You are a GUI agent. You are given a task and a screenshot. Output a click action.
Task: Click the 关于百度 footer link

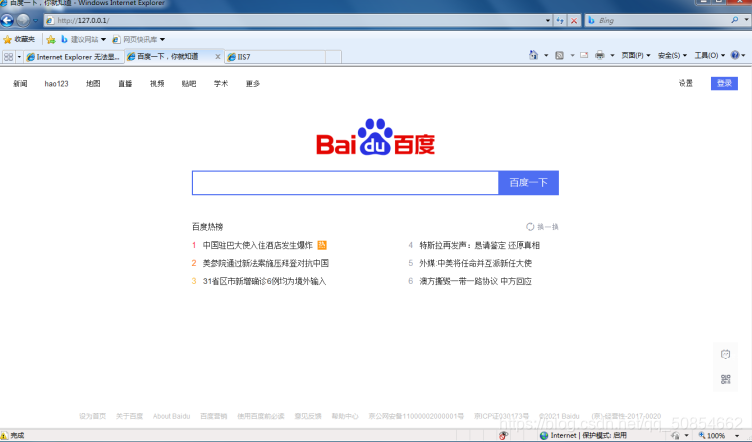coord(129,416)
